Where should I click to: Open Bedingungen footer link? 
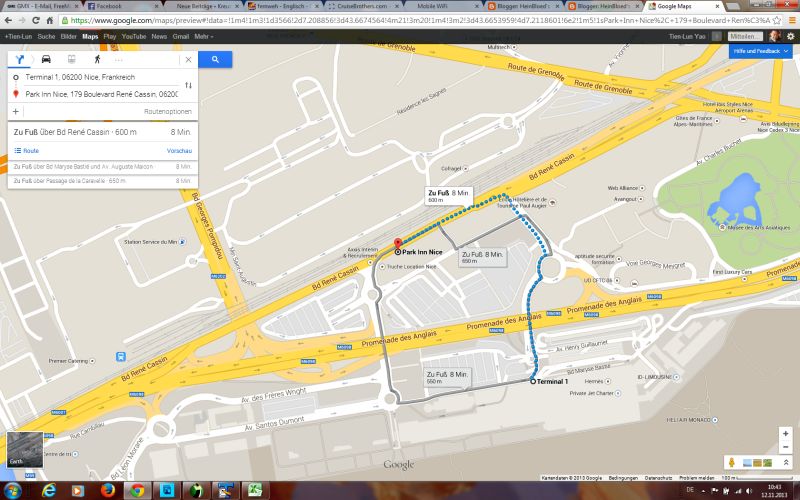(x=623, y=478)
